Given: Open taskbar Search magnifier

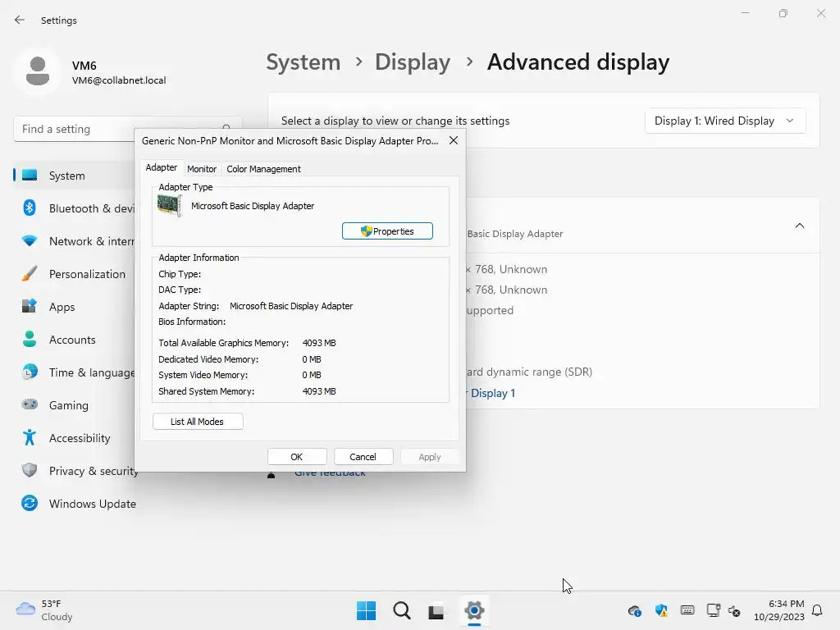Looking at the screenshot, I should click(x=402, y=610).
